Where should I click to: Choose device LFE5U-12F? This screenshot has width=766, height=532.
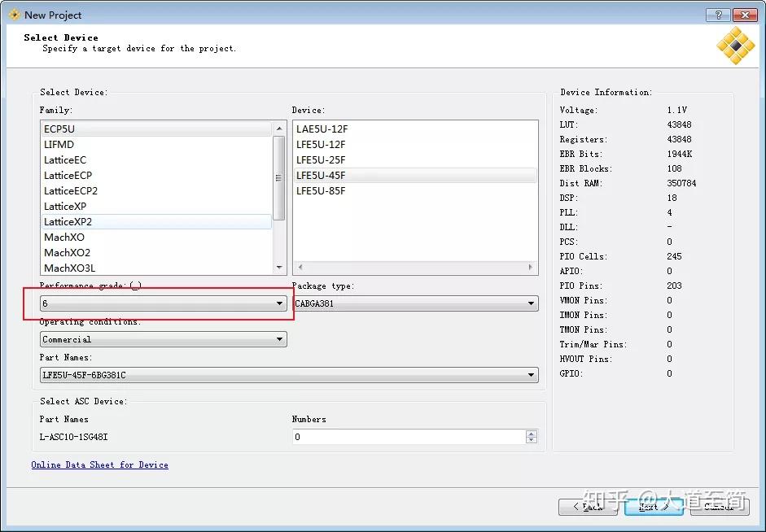click(415, 145)
